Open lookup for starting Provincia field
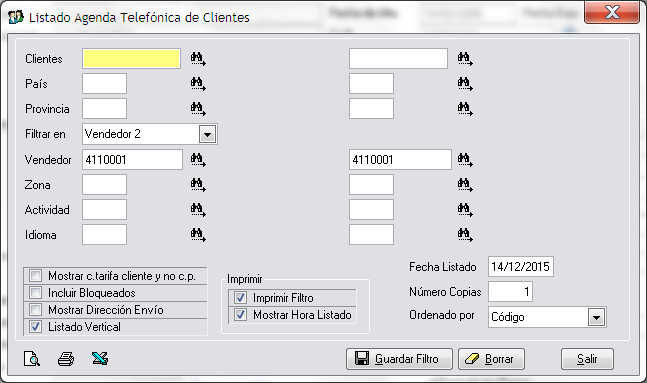 pos(198,109)
